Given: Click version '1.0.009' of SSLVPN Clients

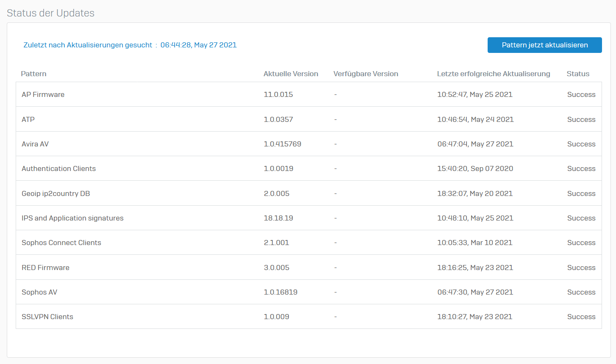Looking at the screenshot, I should click(x=276, y=317).
